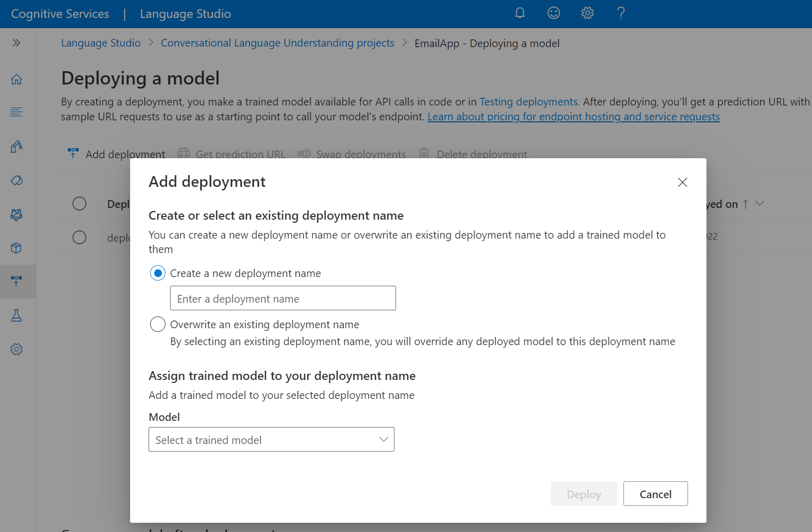Open Conversational Language Understanding projects breadcrumb
This screenshot has width=812, height=532.
(278, 43)
